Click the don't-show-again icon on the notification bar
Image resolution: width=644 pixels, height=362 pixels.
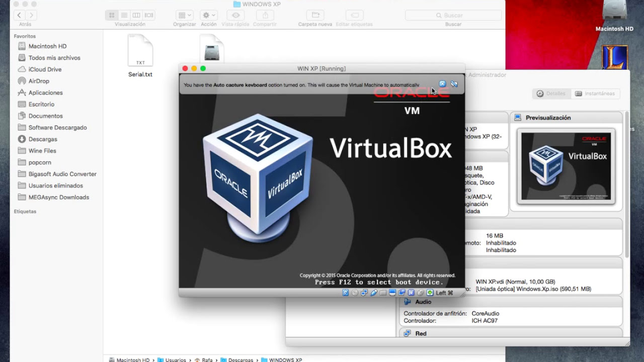coord(454,84)
